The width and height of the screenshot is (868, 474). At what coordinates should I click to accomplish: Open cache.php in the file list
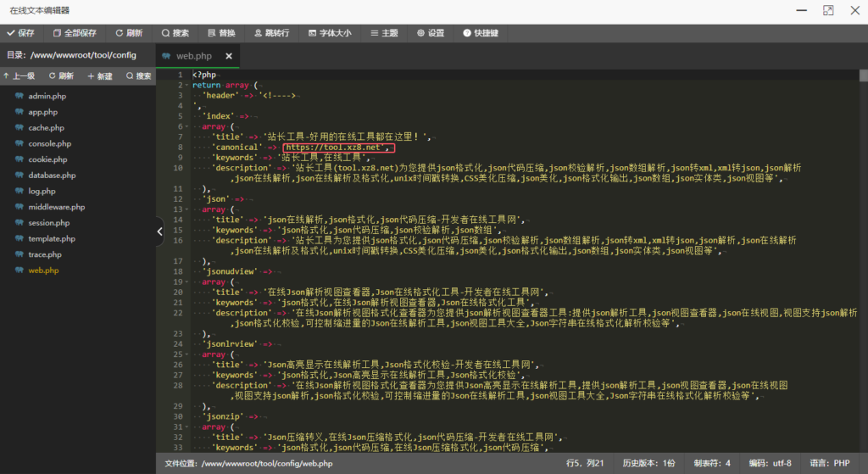click(46, 127)
